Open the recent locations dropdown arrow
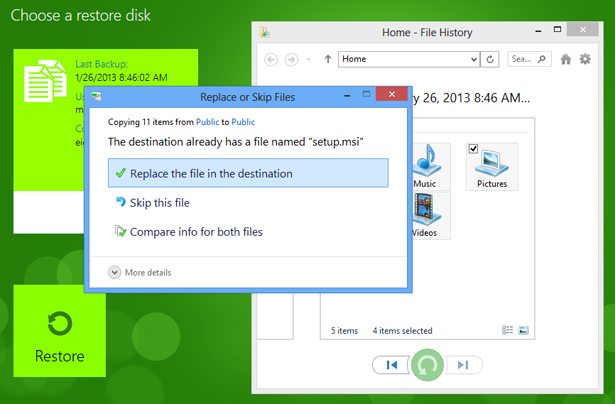 [x=309, y=59]
